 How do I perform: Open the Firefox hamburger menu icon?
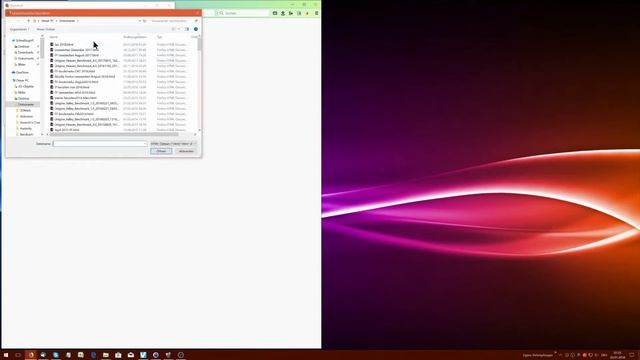(x=316, y=13)
